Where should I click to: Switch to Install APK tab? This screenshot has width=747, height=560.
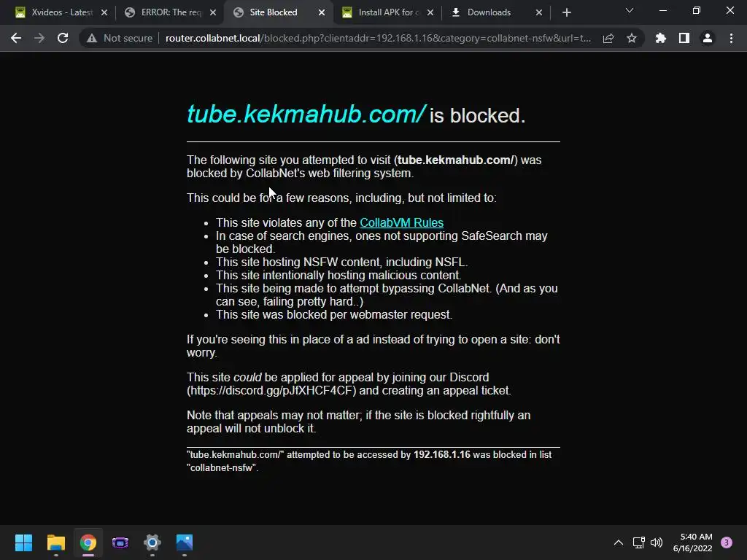point(388,12)
